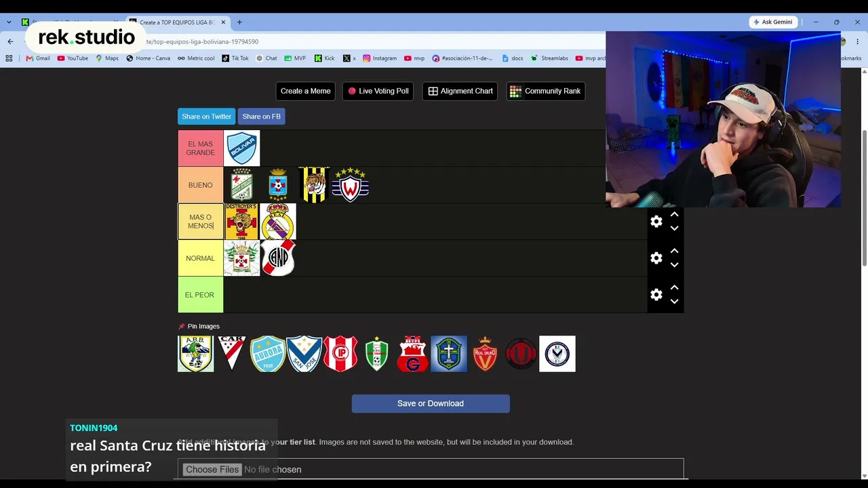Viewport: 868px width, 488px height.
Task: Open the Chrome apps grid shortcut
Action: 9,58
